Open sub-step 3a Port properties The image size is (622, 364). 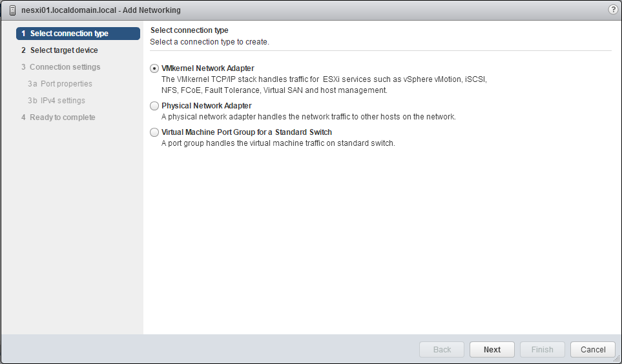click(x=66, y=84)
